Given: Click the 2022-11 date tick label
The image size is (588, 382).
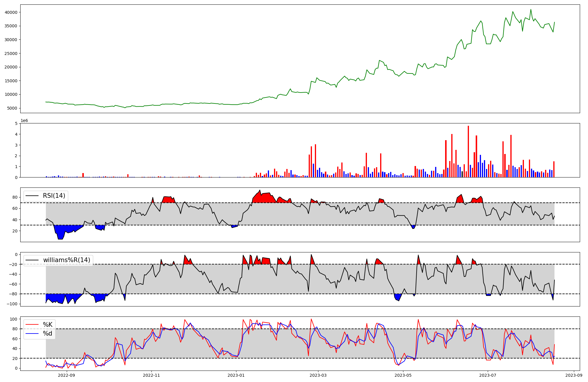Looking at the screenshot, I should click(x=151, y=375).
